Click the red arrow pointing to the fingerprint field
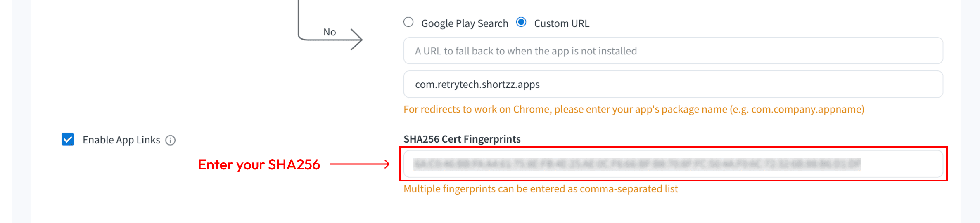This screenshot has height=223, width=980. [360, 164]
